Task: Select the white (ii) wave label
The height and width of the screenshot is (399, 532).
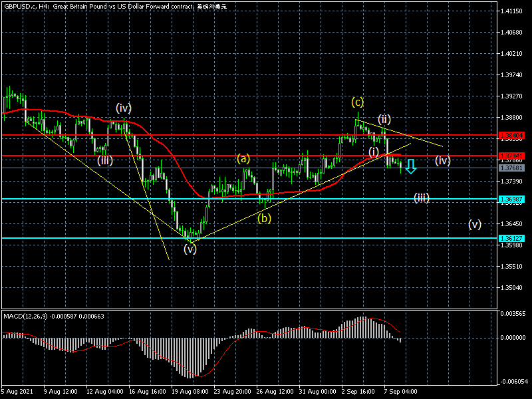Action: (x=384, y=120)
